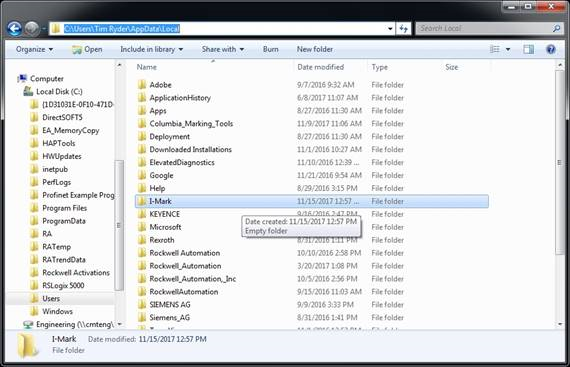Open the views options dropdown arrow

[x=508, y=49]
